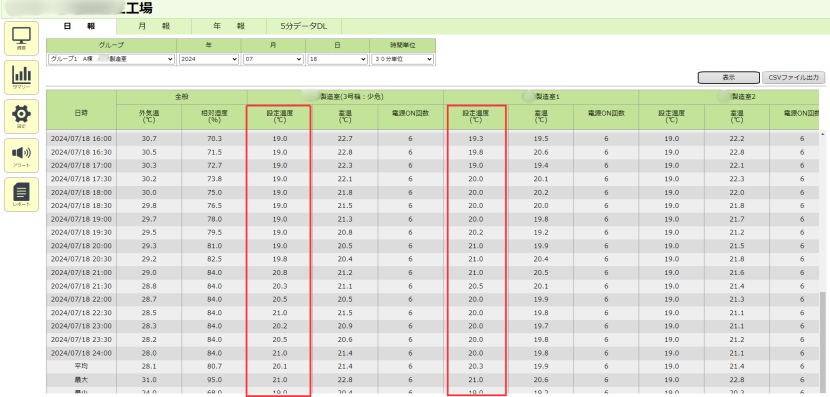Viewport: 830px width, 397px height.
Task: Expand the 時間単位 dropdown showing 30分単位
Action: pos(402,59)
